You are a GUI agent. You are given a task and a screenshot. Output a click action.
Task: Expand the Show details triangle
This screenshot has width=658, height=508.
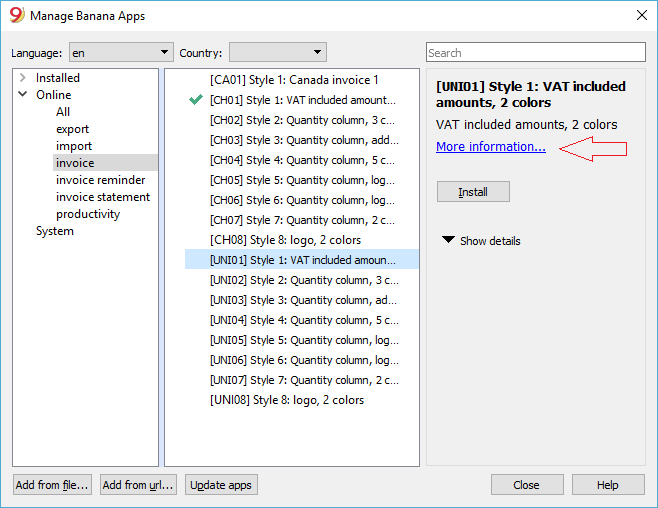448,240
